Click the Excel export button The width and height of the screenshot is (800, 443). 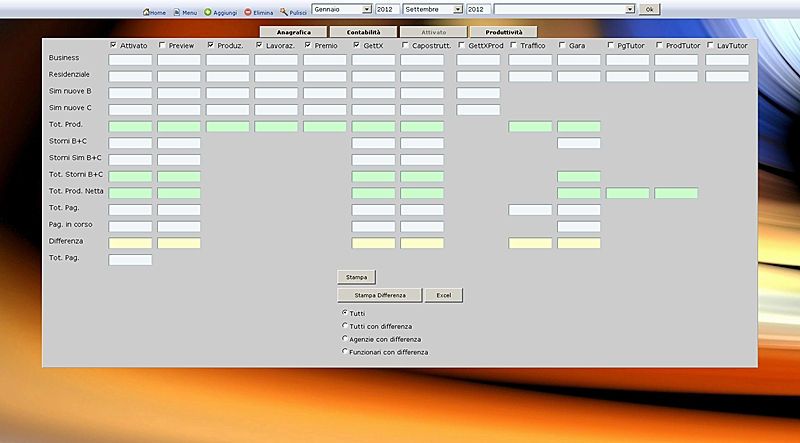pyautogui.click(x=444, y=295)
